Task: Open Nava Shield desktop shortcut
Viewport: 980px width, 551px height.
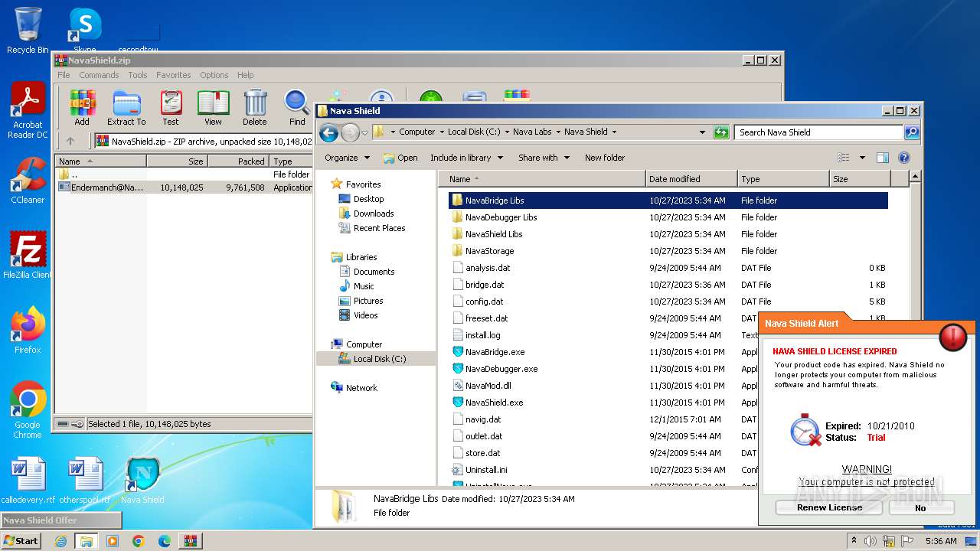Action: (142, 480)
